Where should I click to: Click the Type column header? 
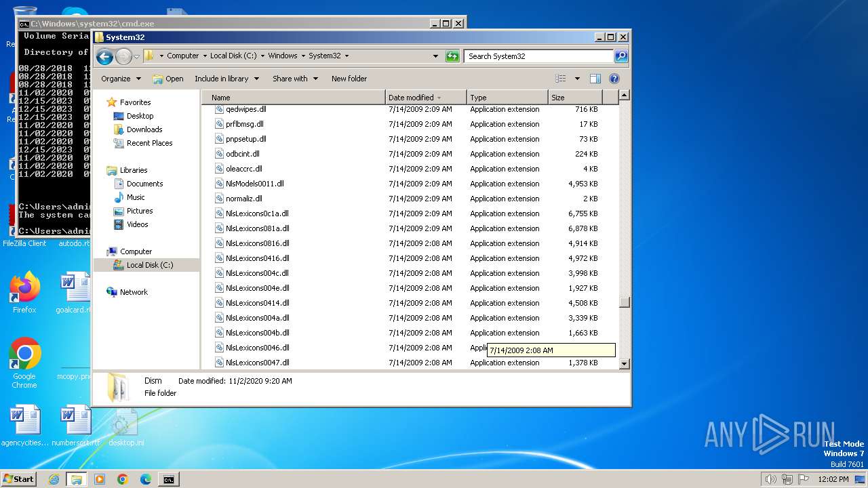click(x=507, y=98)
